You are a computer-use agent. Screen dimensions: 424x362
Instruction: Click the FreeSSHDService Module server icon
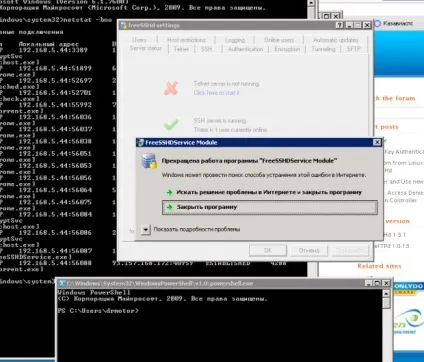149,161
